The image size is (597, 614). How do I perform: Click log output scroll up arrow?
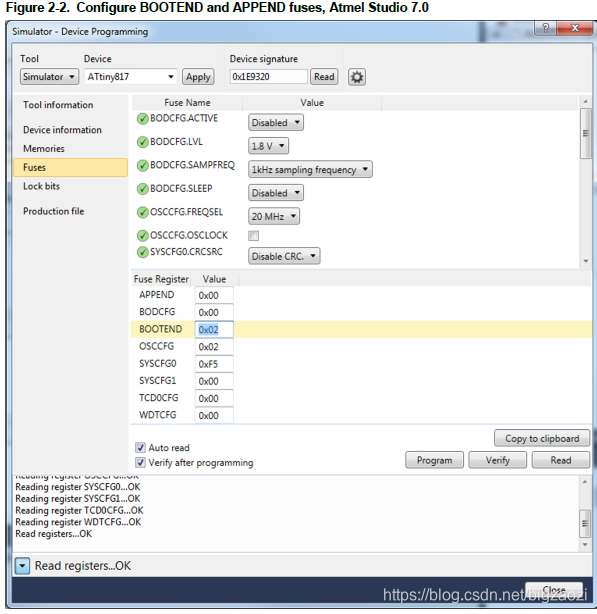tap(585, 482)
